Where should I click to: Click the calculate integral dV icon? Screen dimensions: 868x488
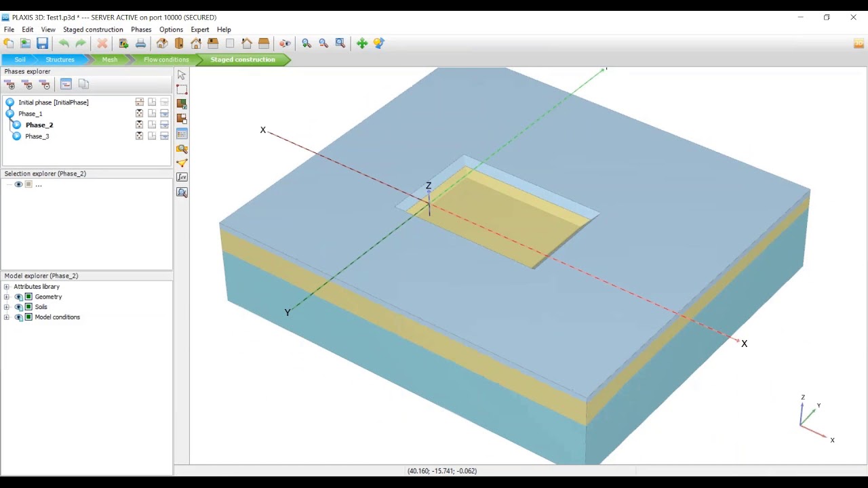pos(182,178)
